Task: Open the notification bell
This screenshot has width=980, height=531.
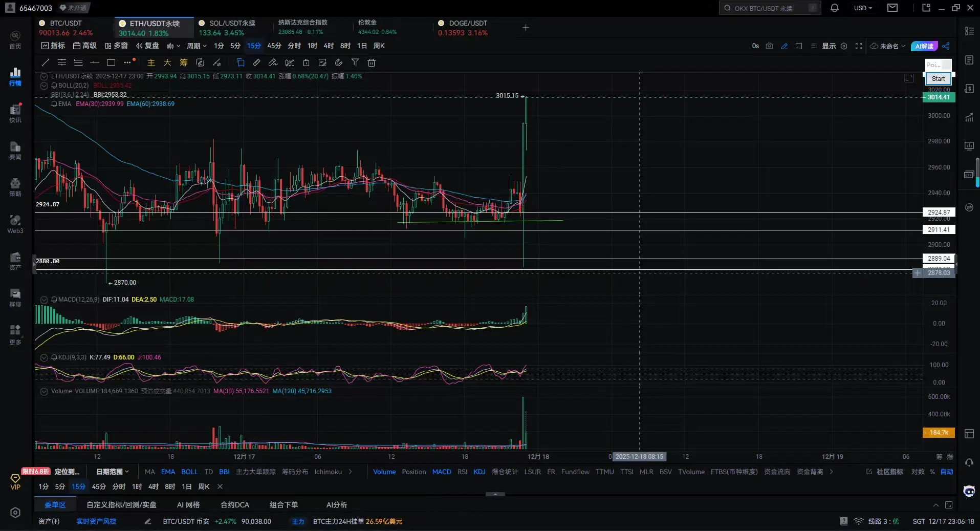Action: [x=834, y=8]
